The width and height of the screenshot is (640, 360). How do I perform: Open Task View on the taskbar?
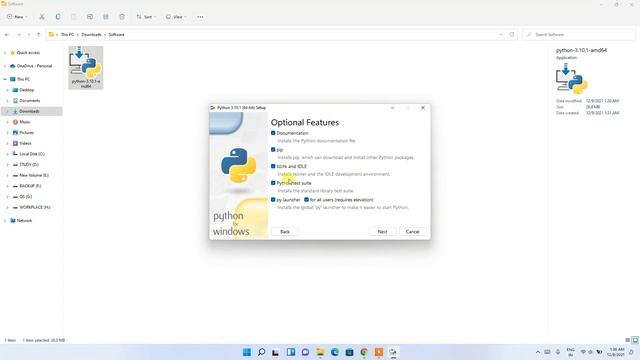click(276, 352)
